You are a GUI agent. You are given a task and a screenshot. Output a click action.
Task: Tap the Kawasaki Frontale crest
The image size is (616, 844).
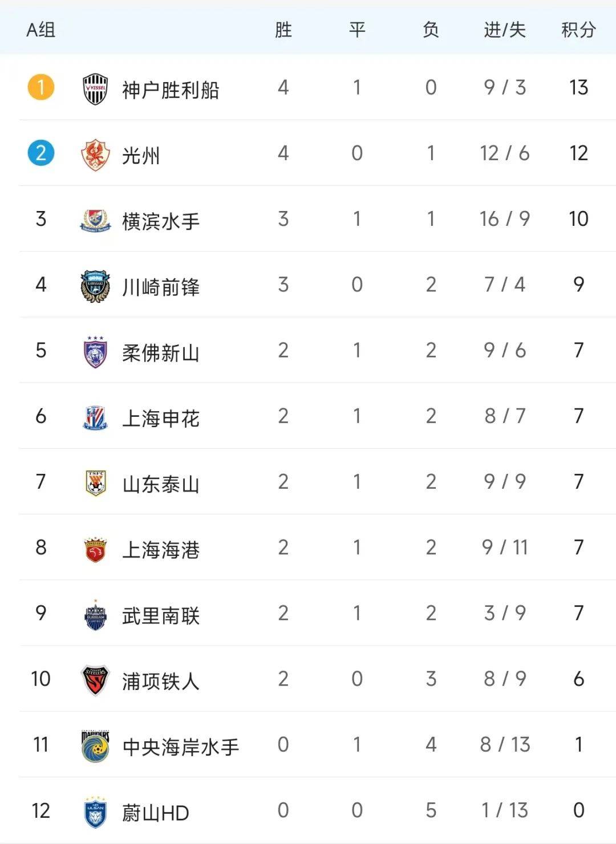click(95, 286)
